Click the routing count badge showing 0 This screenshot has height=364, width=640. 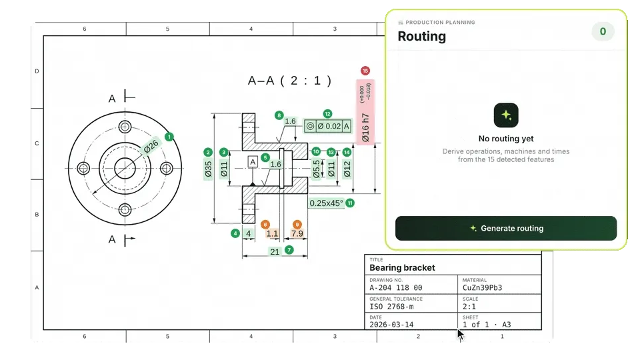(x=603, y=31)
